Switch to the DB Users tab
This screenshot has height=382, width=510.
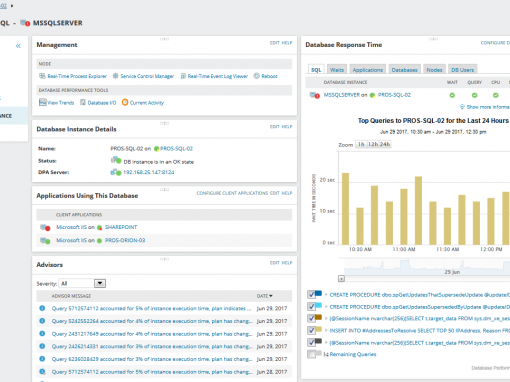pos(462,70)
